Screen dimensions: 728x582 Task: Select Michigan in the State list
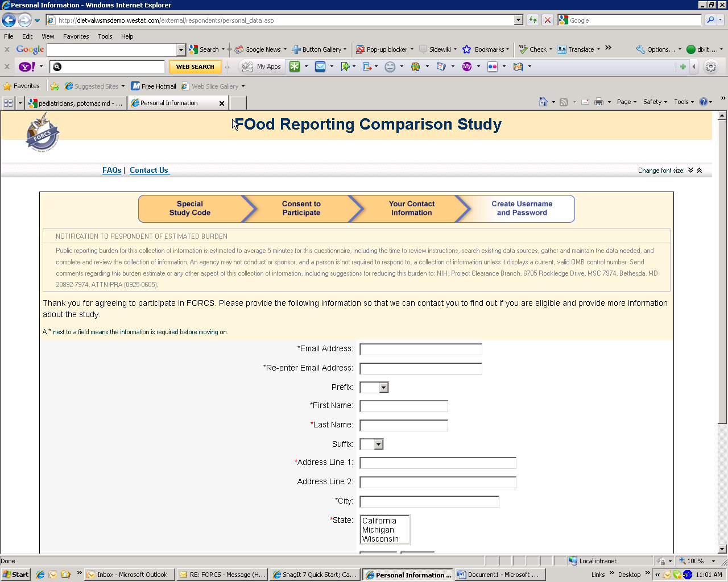pos(378,530)
